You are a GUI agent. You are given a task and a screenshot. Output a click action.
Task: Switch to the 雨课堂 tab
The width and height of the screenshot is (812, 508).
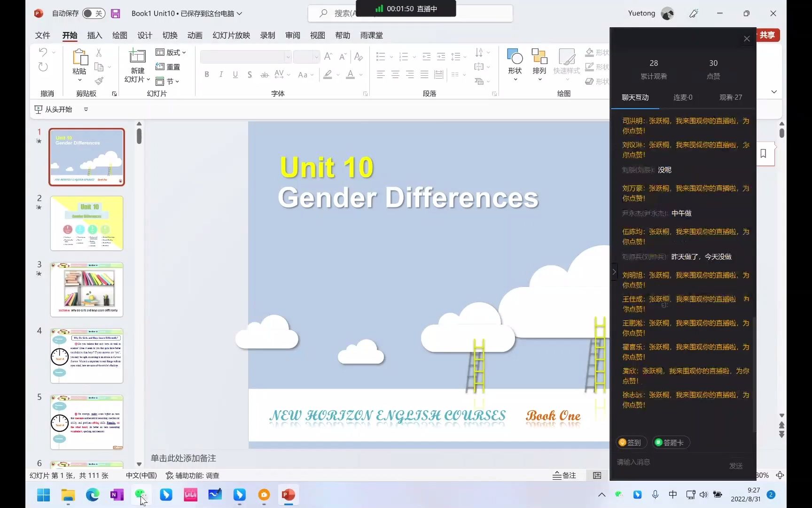(371, 35)
